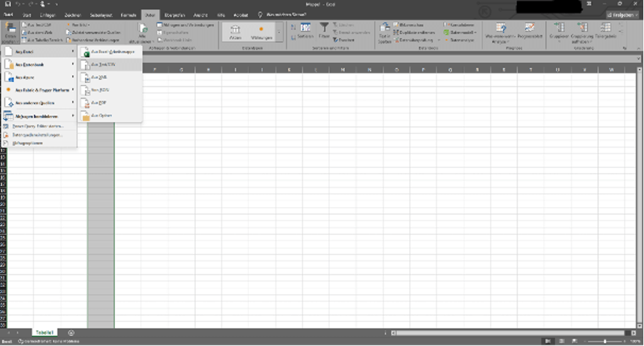Select Aktien data type
644x346 pixels.
(x=235, y=32)
